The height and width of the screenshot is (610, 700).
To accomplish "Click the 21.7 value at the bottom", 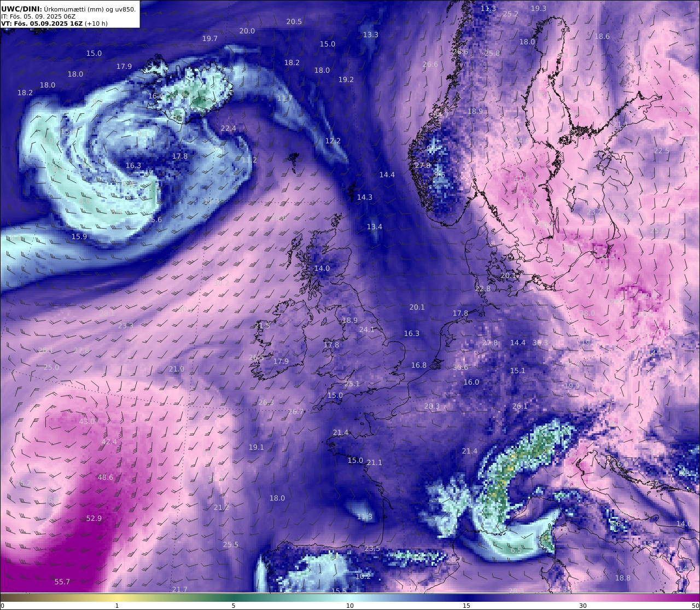I will coord(180,589).
